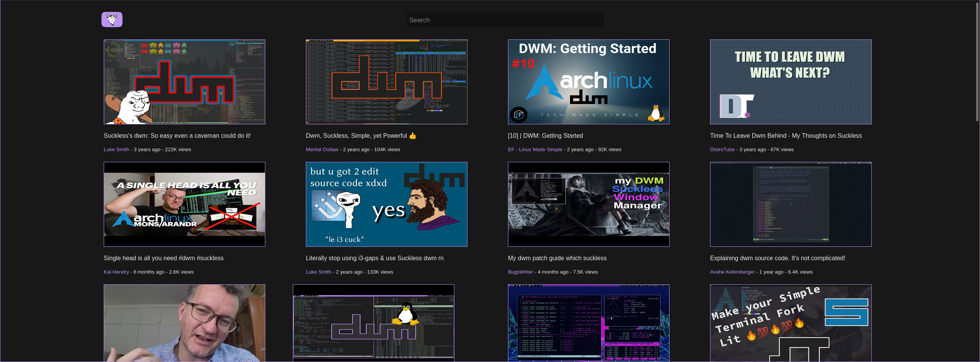
Task: Click the '4 months ago - 7.5K views' text
Action: pyautogui.click(x=568, y=272)
